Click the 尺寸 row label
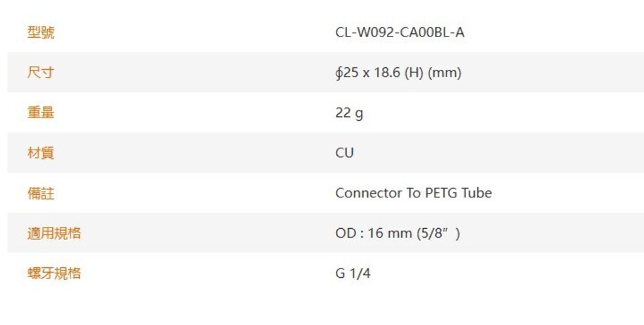 [x=41, y=73]
